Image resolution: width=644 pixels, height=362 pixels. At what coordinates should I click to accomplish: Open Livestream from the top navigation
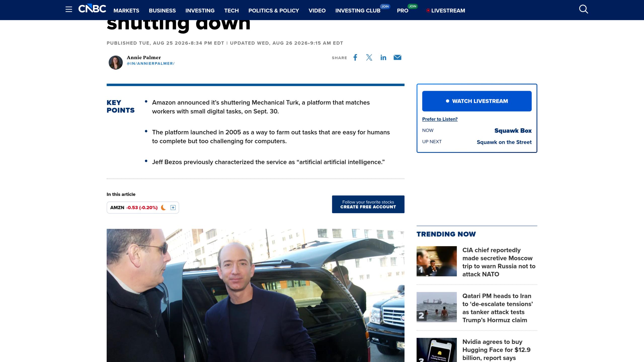(448, 11)
